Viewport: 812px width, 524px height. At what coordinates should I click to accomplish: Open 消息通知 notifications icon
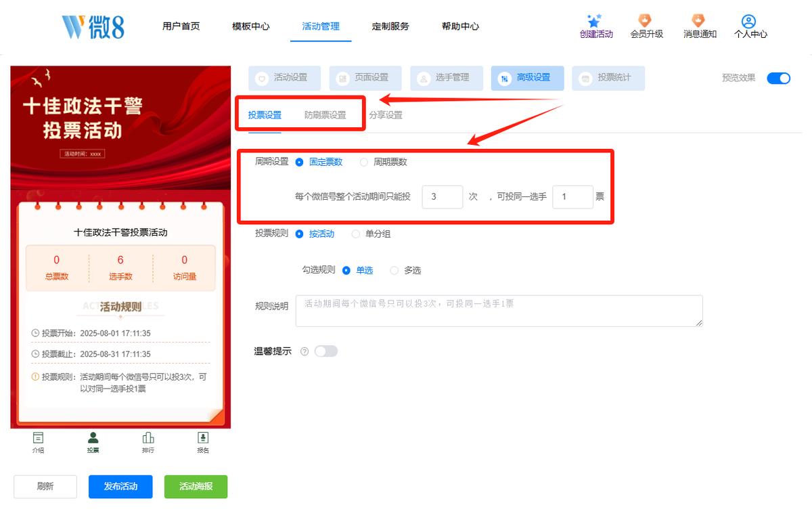(x=699, y=20)
